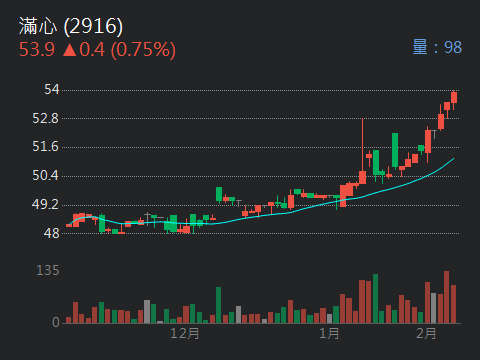Click the 量：98 volume label
Viewport: 480px width, 360px height.
(437, 47)
